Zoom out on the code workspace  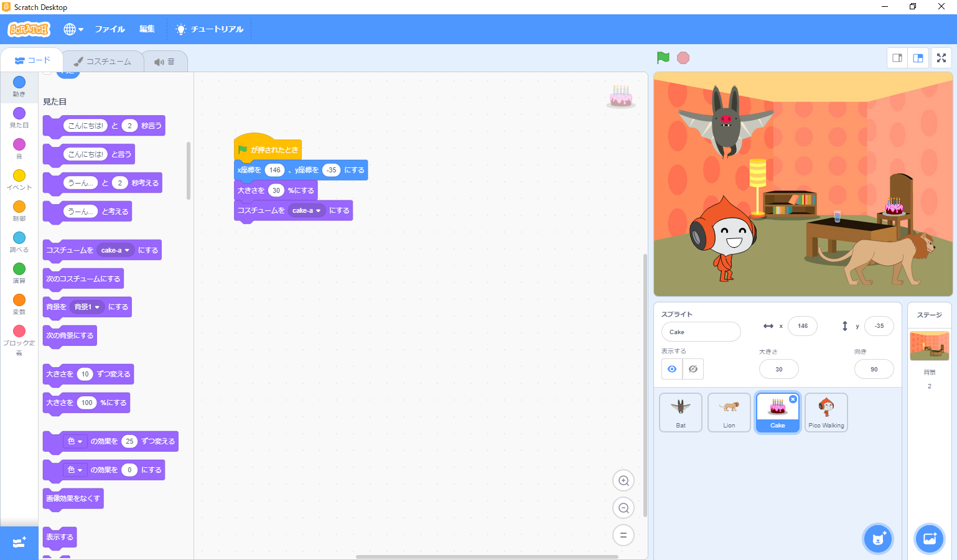[x=623, y=508]
